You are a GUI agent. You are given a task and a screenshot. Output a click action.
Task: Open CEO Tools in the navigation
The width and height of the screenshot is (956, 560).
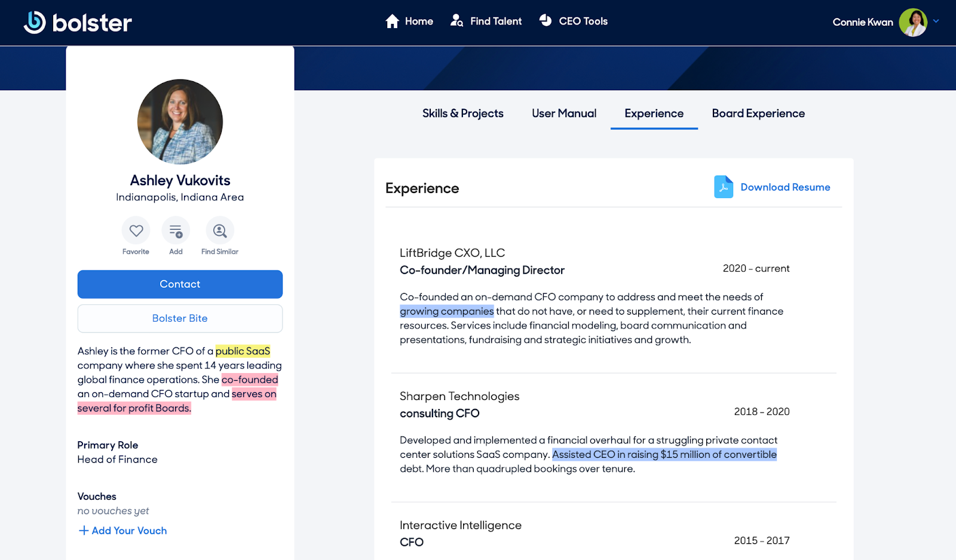[583, 21]
